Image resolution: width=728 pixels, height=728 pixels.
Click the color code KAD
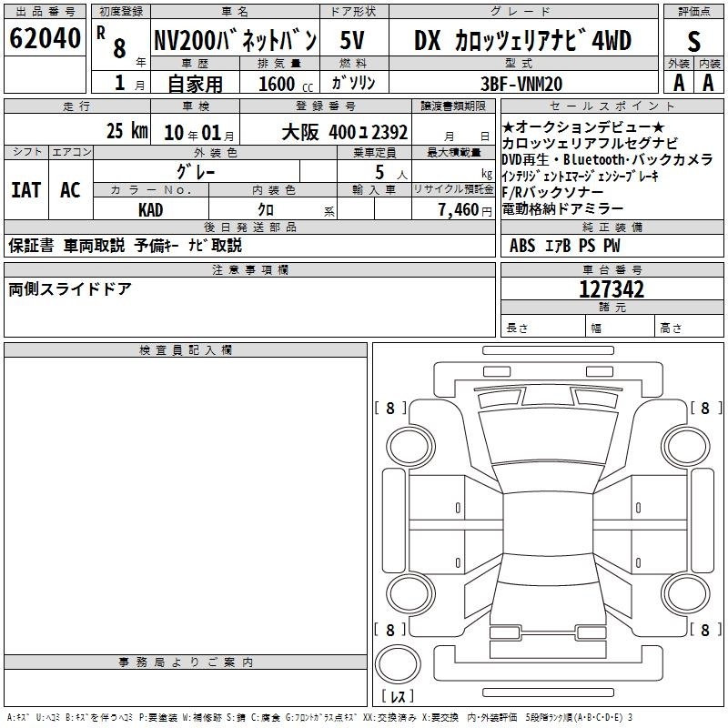pos(150,210)
